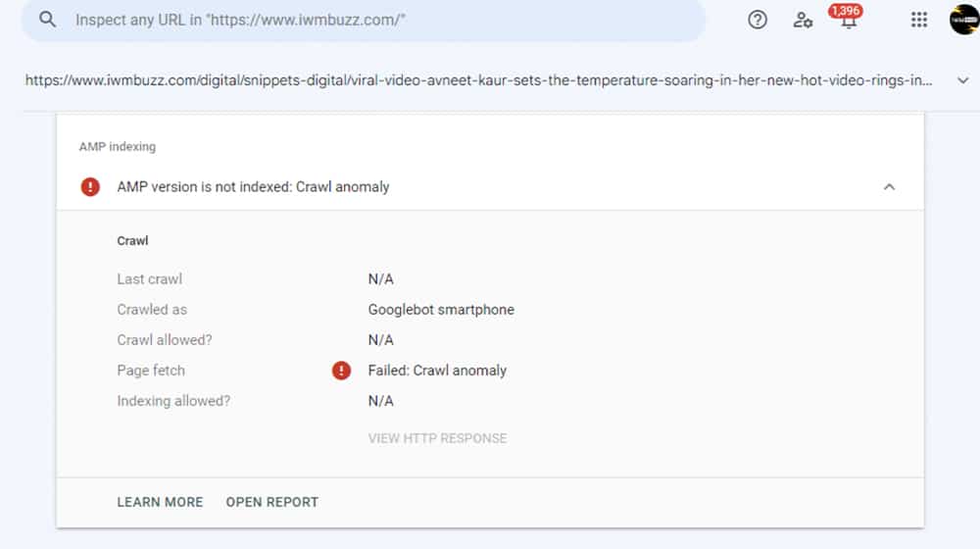
Task: Click red error icon beside AMP version message
Action: point(90,186)
